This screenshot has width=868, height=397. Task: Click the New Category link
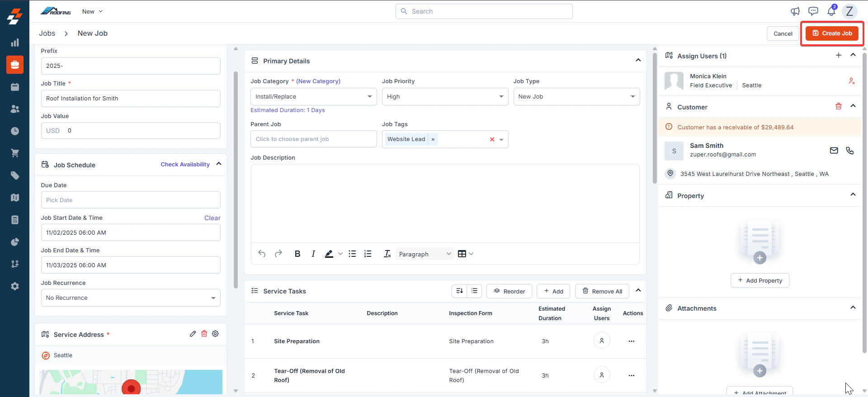pos(318,81)
